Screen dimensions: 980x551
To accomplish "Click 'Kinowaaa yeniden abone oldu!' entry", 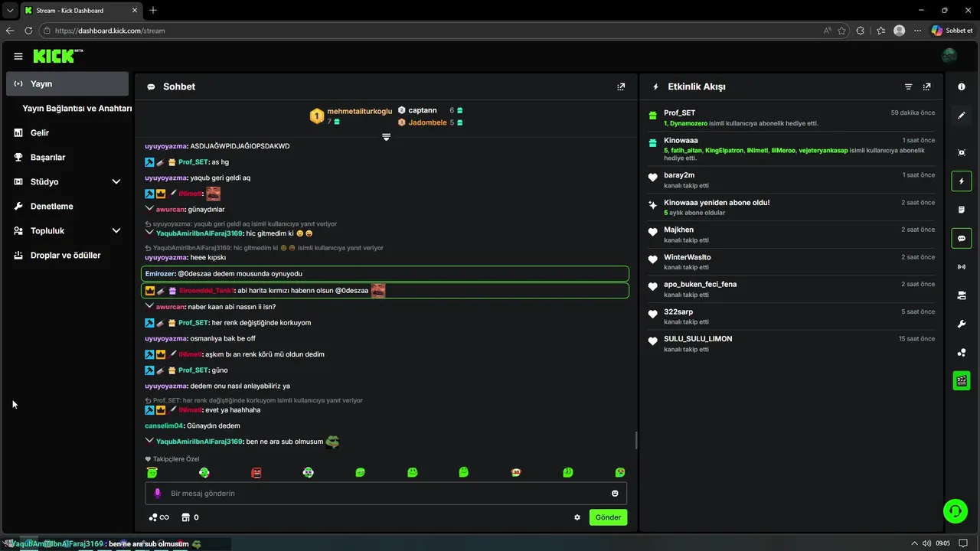I will [x=792, y=207].
